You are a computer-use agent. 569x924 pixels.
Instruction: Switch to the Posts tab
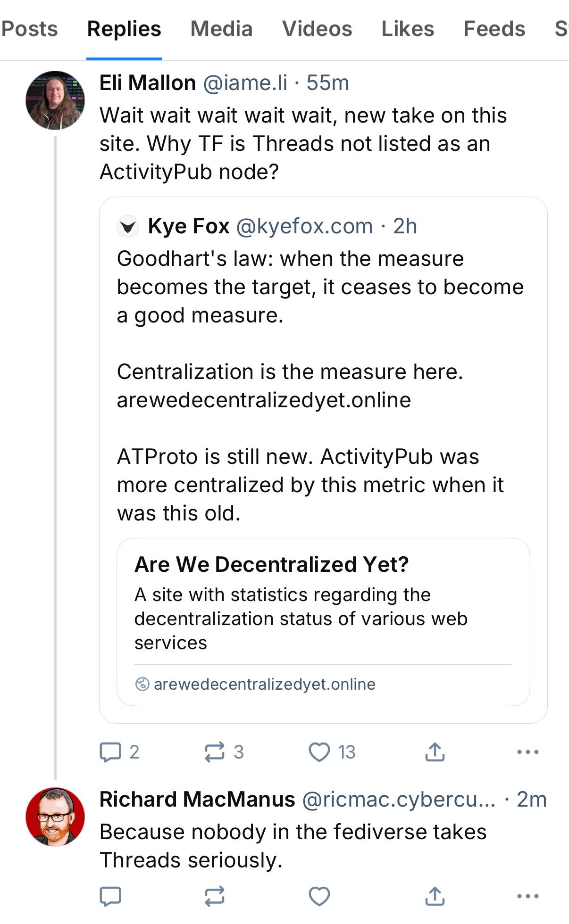click(x=29, y=29)
